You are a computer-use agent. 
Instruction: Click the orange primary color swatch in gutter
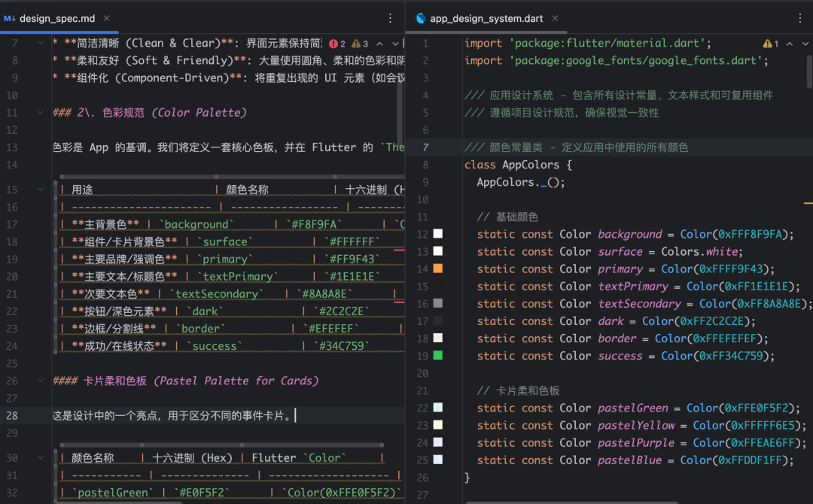click(438, 269)
